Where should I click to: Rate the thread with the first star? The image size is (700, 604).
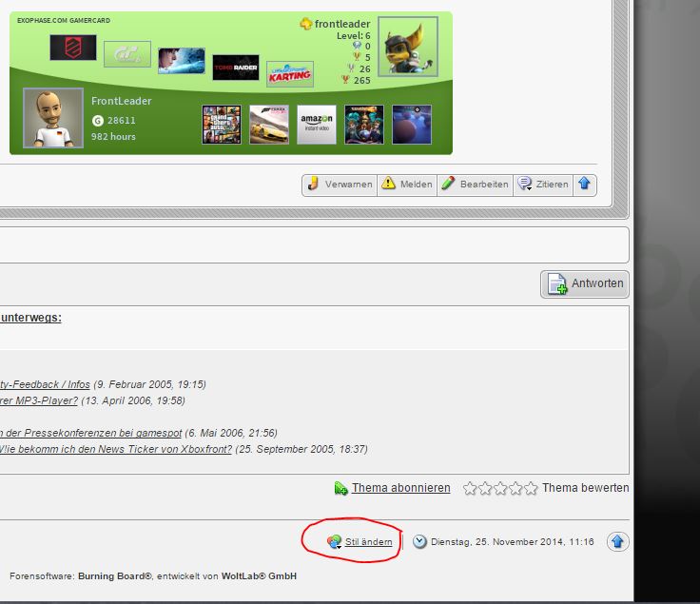470,489
